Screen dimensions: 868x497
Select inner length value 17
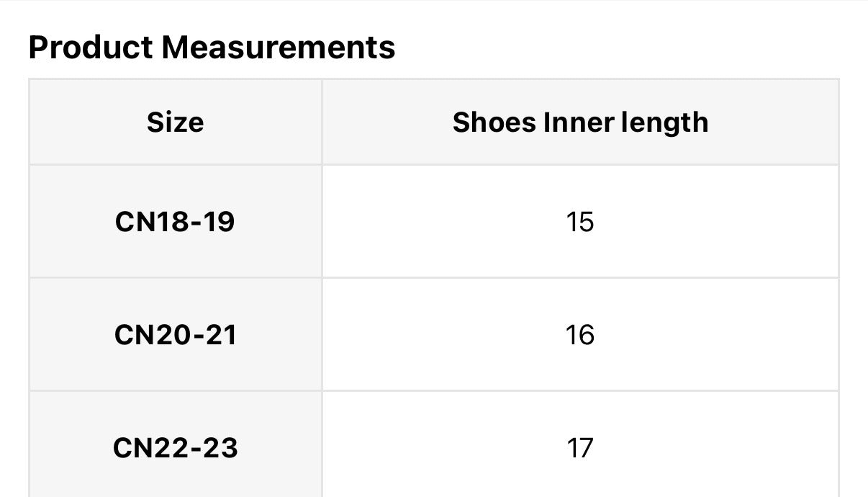[580, 448]
